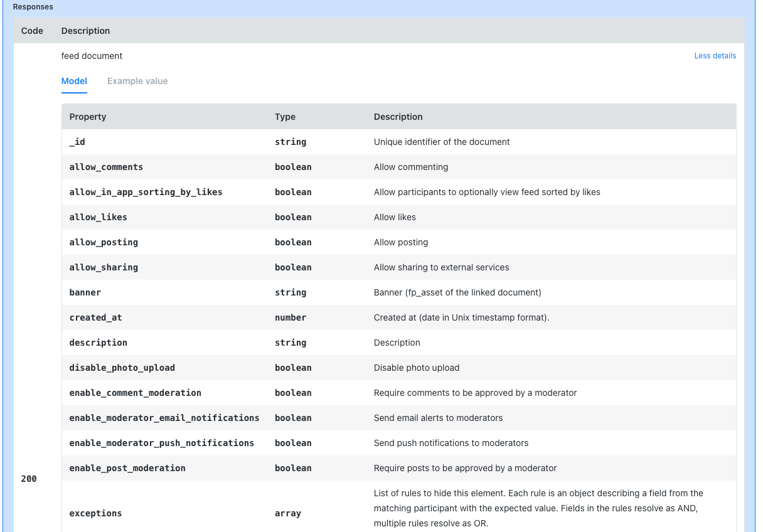Click the 'Allow sharing to external services' text
Viewport: 763px width, 532px height.
click(442, 267)
